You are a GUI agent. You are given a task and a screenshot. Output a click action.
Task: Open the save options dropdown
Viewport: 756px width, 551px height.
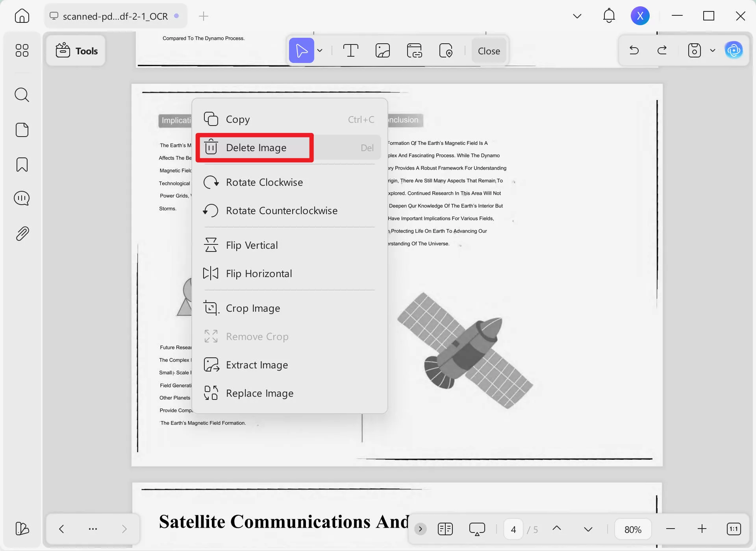coord(713,50)
